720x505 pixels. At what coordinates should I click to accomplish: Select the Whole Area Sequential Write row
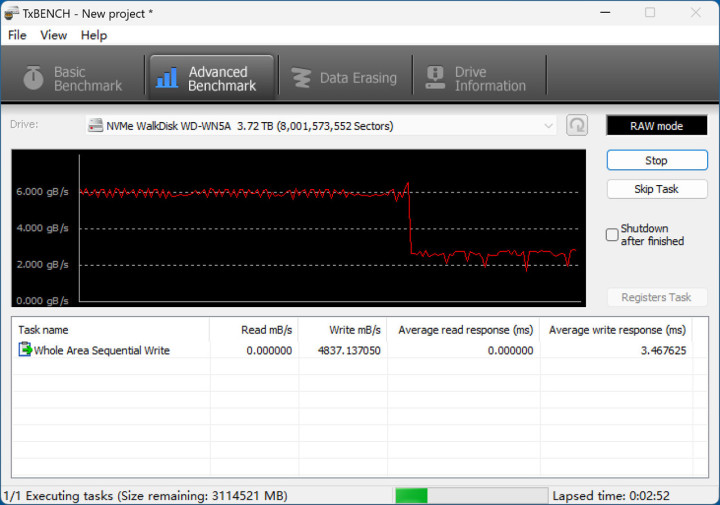360,350
